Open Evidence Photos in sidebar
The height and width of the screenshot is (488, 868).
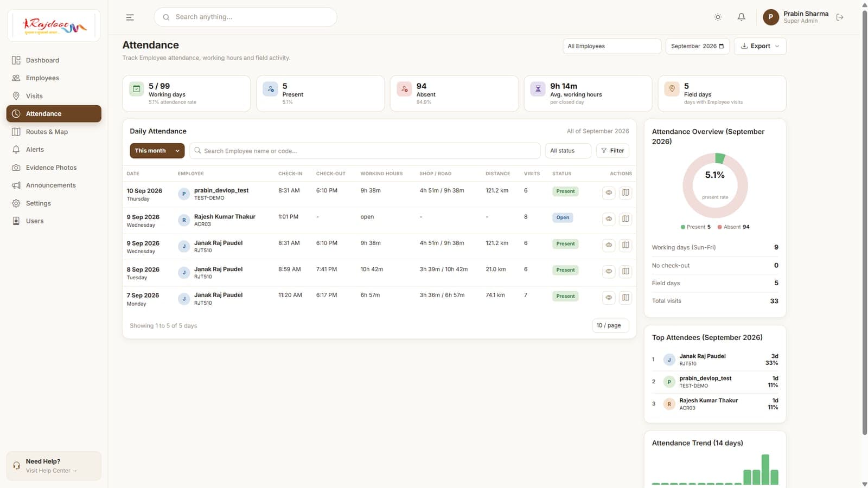click(x=54, y=168)
